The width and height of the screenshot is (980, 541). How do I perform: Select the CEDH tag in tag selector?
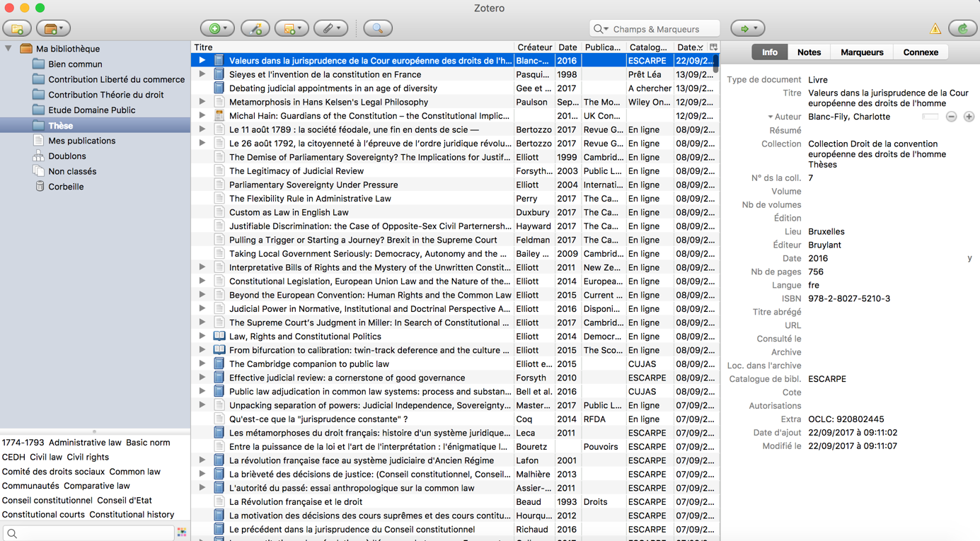coord(13,457)
